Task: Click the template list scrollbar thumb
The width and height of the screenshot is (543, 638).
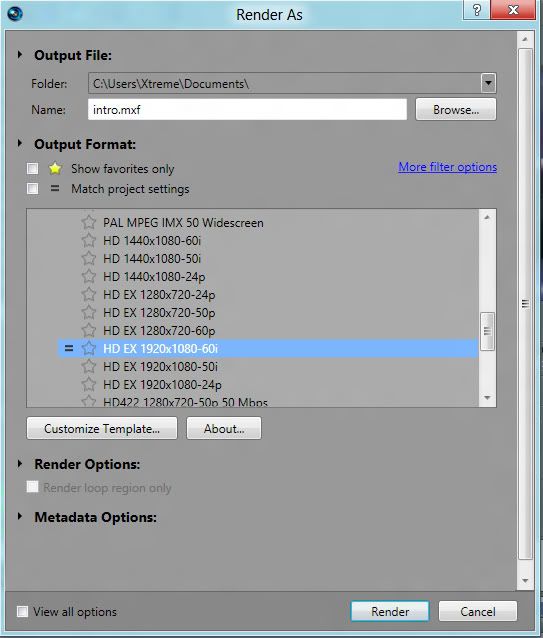Action: click(x=487, y=331)
